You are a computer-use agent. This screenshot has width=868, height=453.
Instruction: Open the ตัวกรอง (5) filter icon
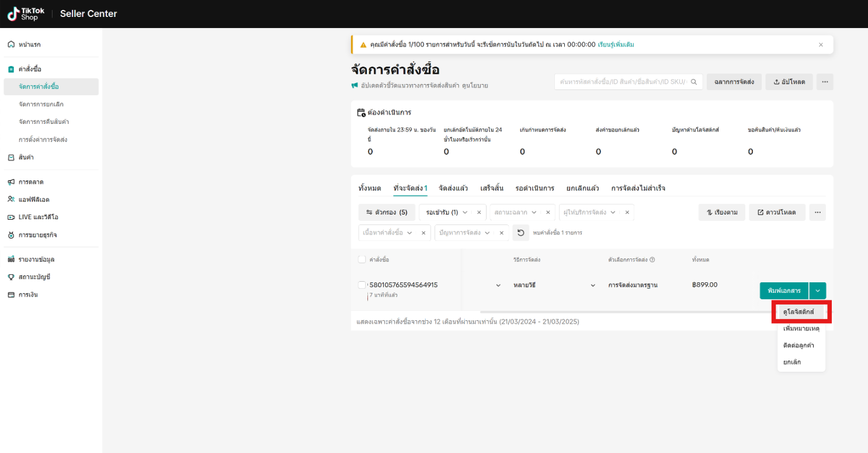(x=369, y=212)
